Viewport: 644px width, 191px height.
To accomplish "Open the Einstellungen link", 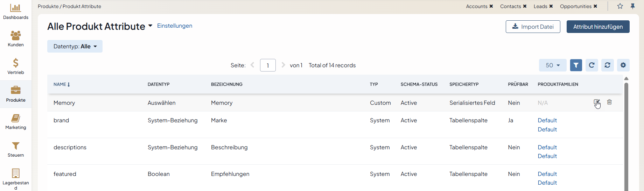I will click(174, 26).
